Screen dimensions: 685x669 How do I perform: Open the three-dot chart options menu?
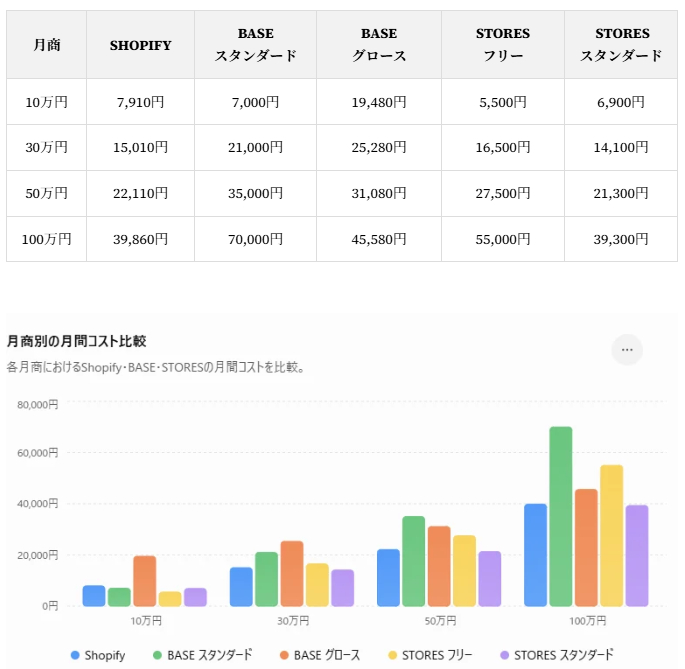(x=626, y=350)
